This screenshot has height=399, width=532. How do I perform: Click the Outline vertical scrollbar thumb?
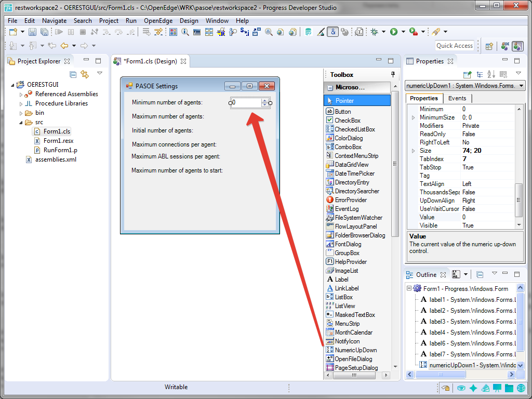click(x=520, y=321)
